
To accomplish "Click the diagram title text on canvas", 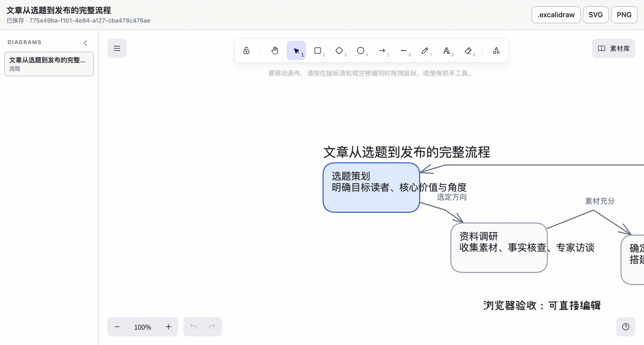I will pos(407,152).
